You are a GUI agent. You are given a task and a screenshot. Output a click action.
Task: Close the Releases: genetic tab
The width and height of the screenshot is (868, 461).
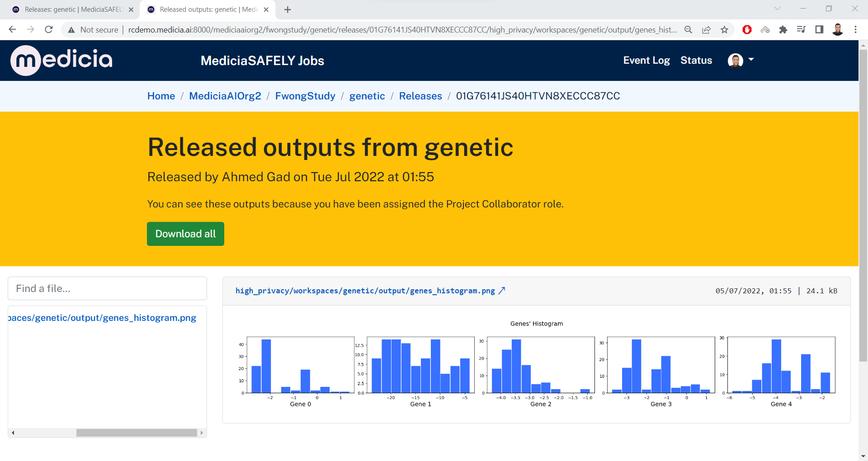coord(131,9)
